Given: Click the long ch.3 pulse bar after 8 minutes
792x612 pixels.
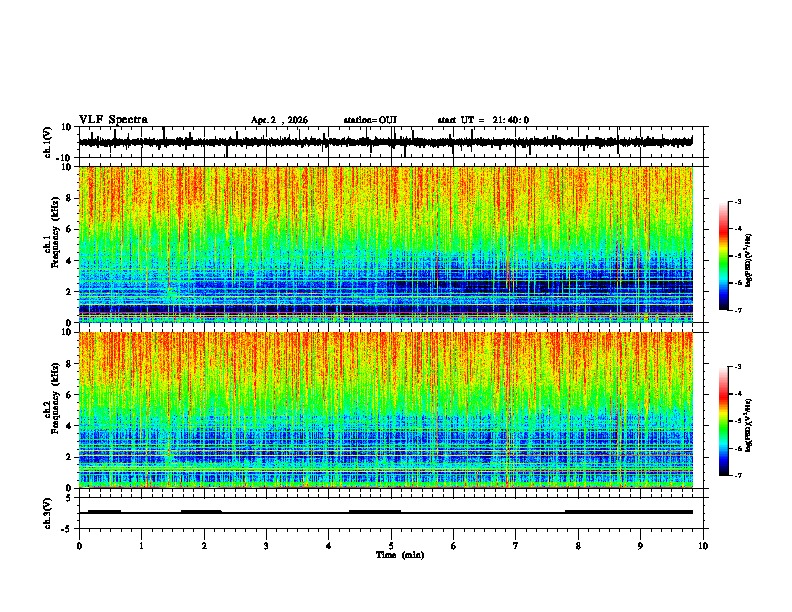Looking at the screenshot, I should coord(629,512).
